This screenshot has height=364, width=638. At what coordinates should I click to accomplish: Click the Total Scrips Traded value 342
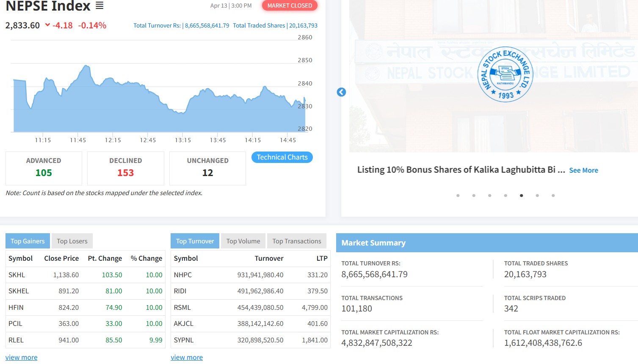point(511,309)
